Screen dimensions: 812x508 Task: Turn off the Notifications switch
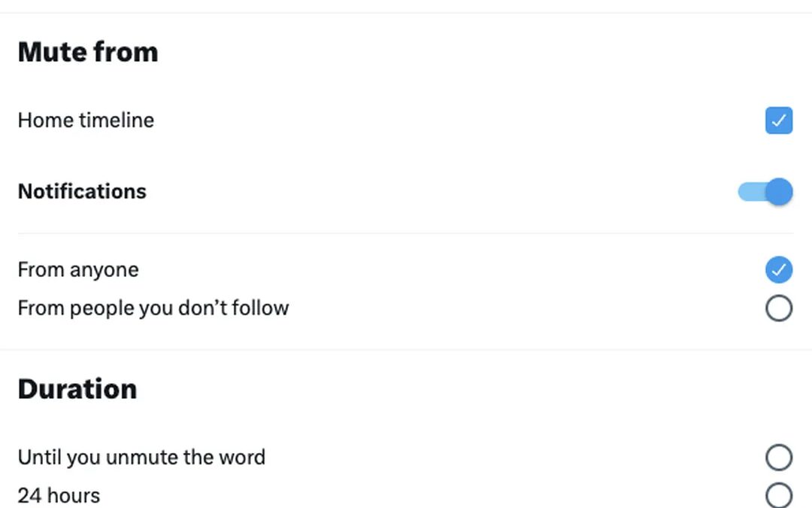click(765, 192)
